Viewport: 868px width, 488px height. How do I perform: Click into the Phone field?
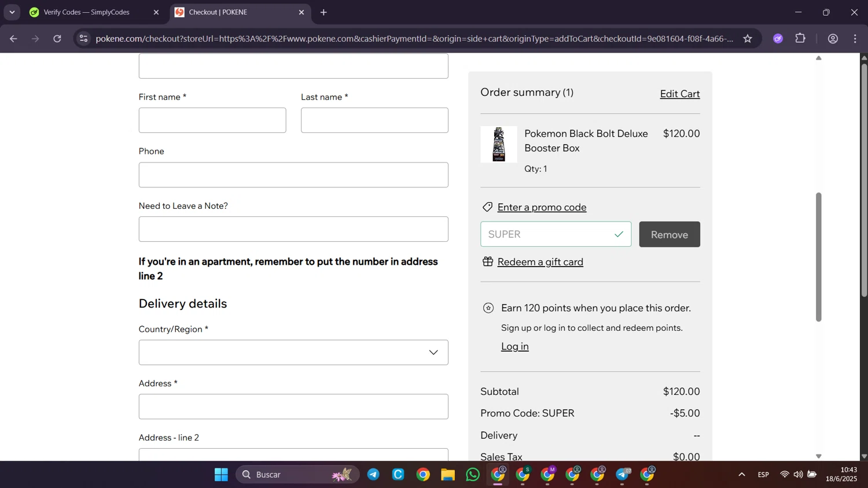(293, 175)
